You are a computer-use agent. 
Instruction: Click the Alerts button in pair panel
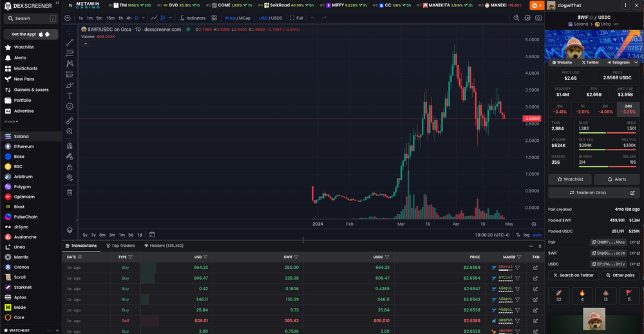[x=616, y=179]
